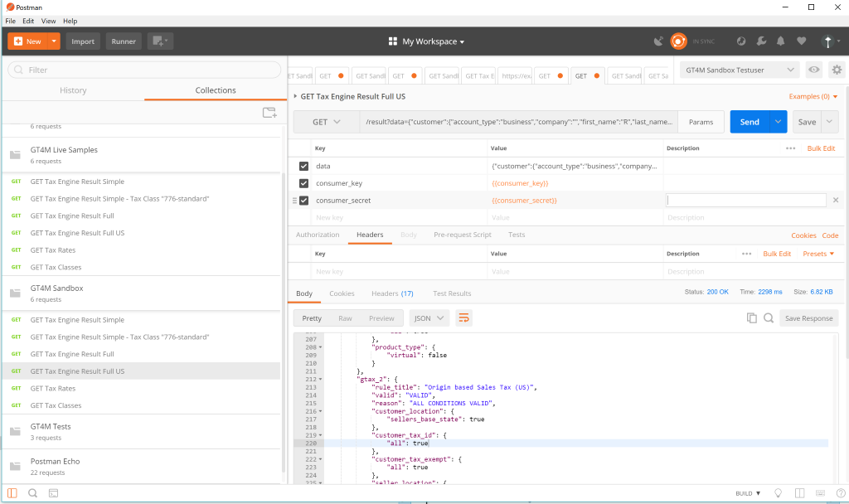The image size is (849, 504).
Task: Open the Pre-request Script tab
Action: pyautogui.click(x=463, y=235)
